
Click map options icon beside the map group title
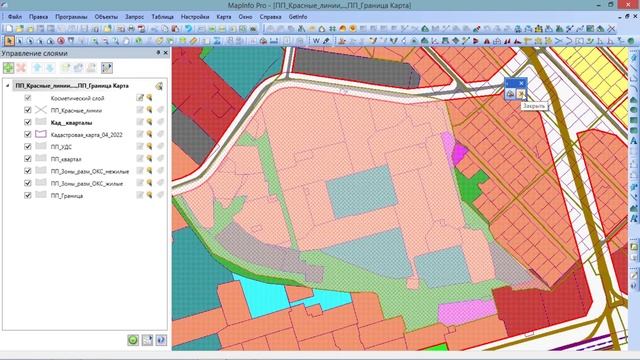(x=159, y=86)
